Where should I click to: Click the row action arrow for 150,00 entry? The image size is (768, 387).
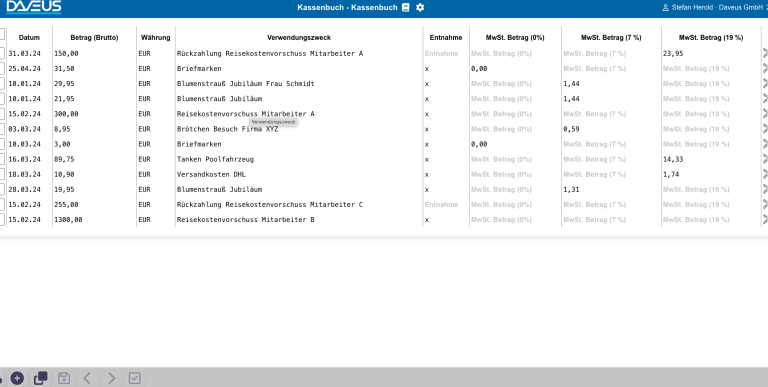[x=765, y=53]
